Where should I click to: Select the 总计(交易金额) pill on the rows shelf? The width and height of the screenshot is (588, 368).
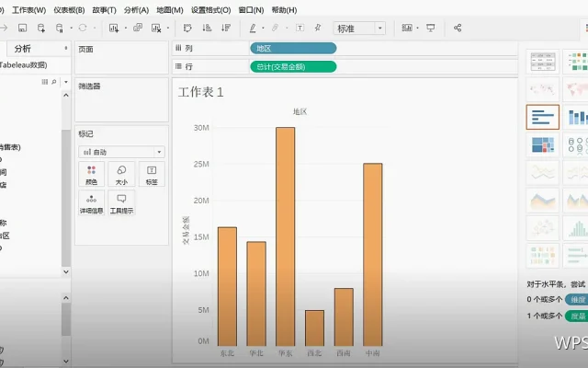pyautogui.click(x=293, y=66)
